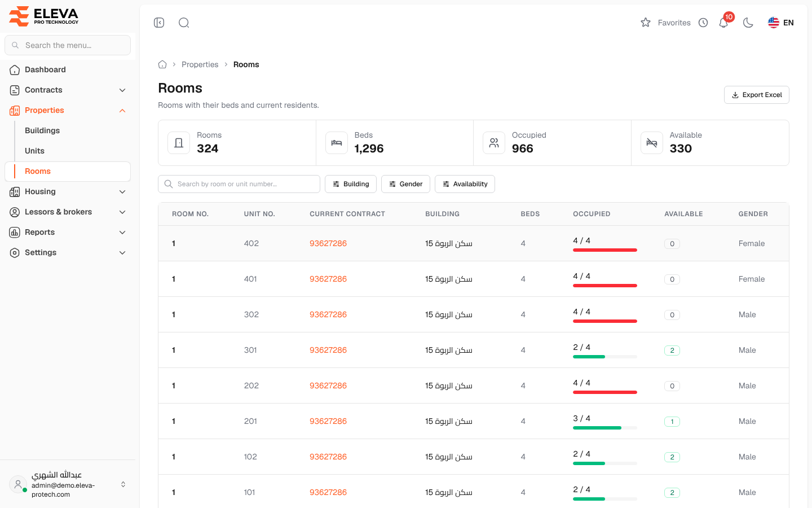This screenshot has height=508, width=812.
Task: Open recent history clock icon
Action: (x=703, y=23)
